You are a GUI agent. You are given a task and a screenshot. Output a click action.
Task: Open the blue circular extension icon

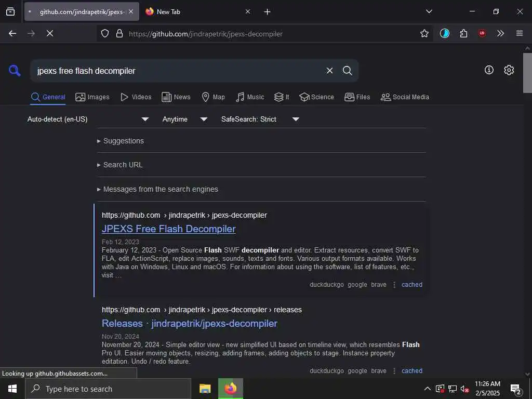[445, 33]
